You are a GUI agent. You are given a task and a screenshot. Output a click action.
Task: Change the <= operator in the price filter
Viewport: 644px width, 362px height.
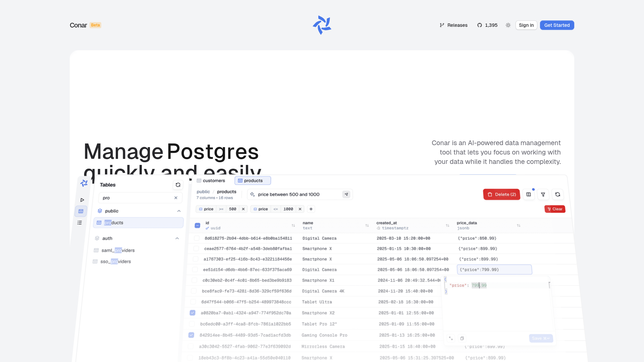click(276, 209)
